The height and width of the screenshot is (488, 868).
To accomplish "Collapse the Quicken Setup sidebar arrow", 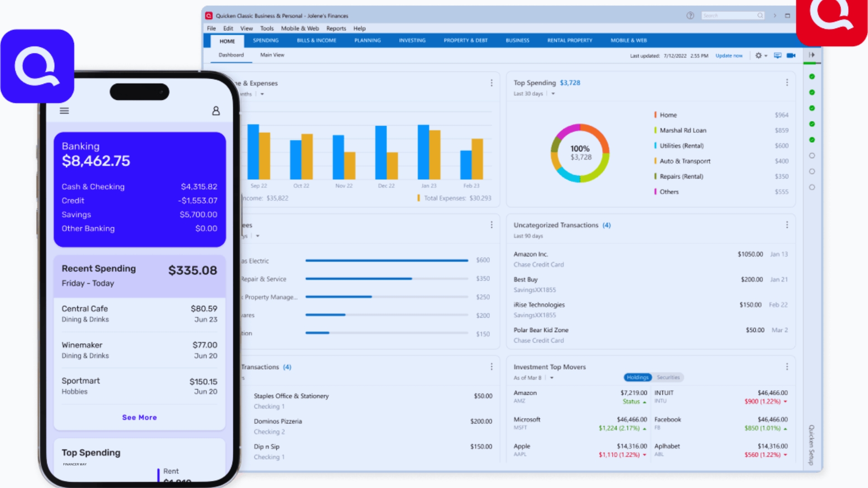I will pyautogui.click(x=812, y=55).
